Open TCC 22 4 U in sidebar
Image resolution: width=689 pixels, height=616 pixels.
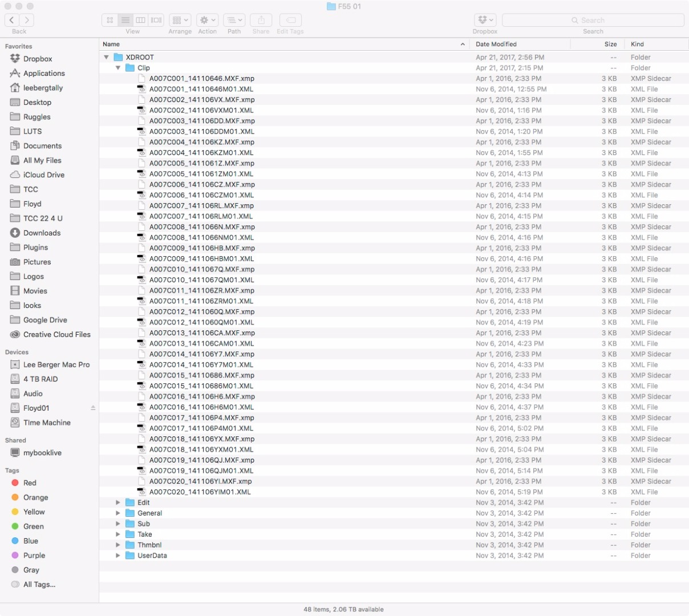point(43,218)
